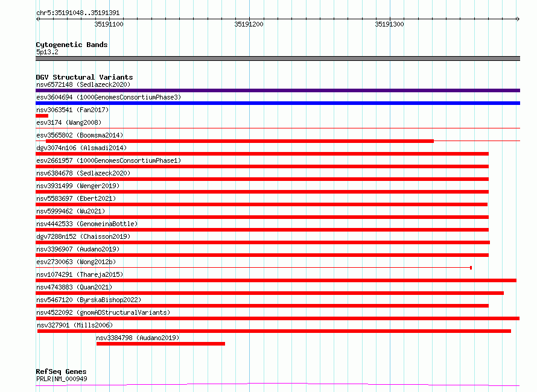Open nsv4442533 (GenomeinaBottle) variant
Image resolution: width=537 pixels, height=392 pixels.
tap(87, 224)
